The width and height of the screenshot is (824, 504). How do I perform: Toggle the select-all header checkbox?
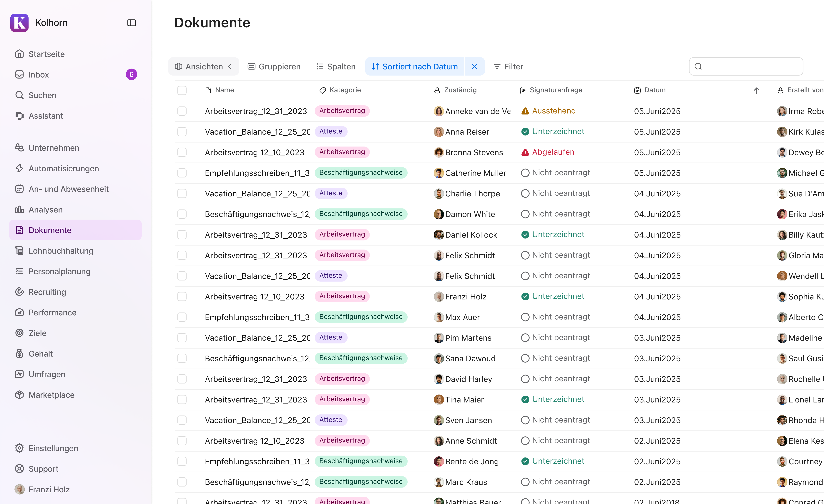182,90
